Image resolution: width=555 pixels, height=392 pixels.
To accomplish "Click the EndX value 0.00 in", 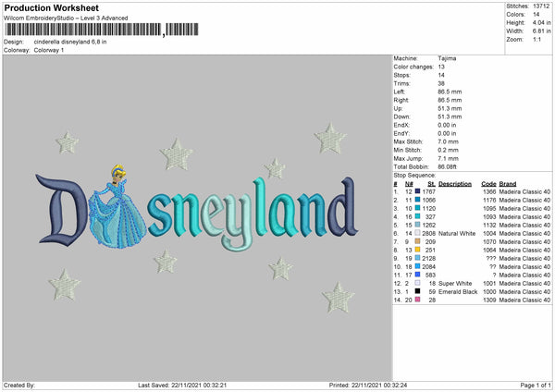I will [x=447, y=125].
